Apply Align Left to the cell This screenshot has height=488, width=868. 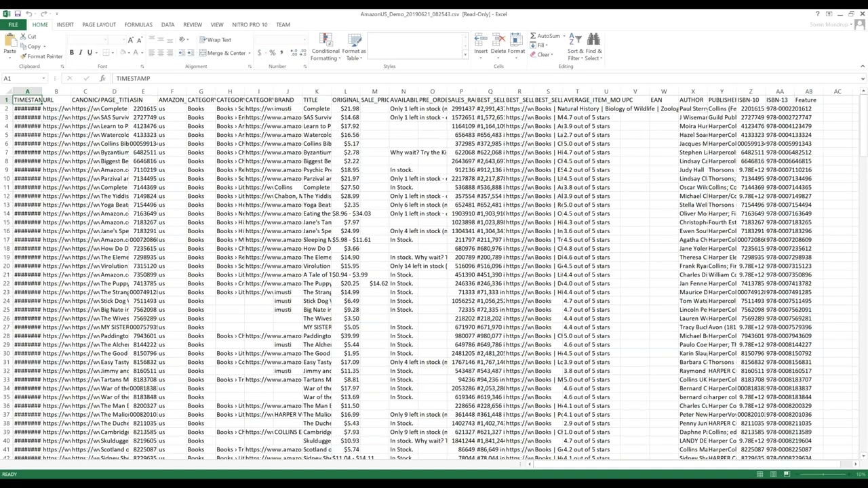click(151, 53)
